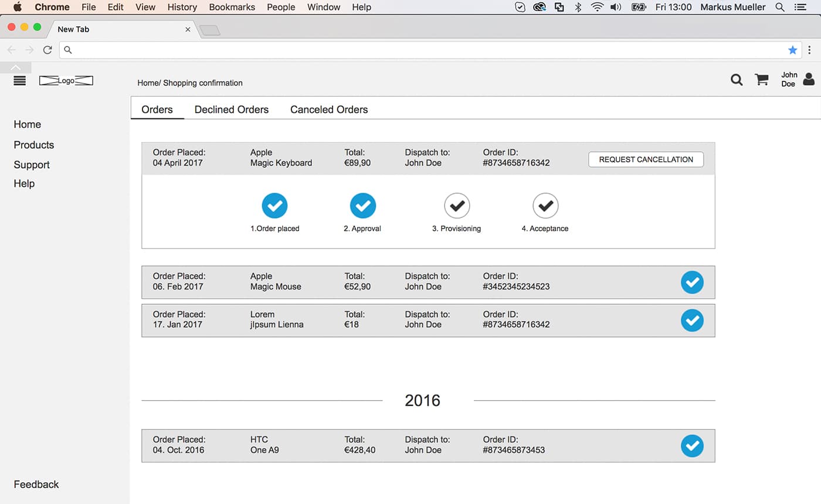Open the Support page from the sidebar
Viewport: 821px width, 504px height.
pyautogui.click(x=31, y=165)
